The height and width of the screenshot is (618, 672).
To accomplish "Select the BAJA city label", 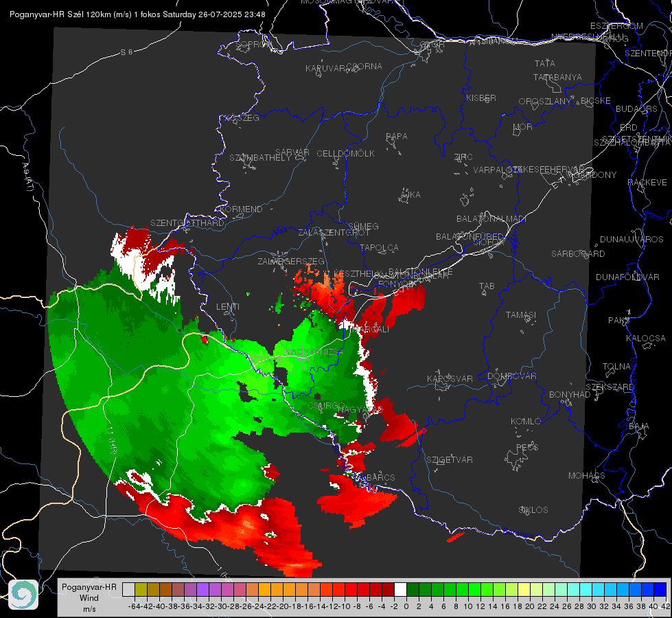I will (x=639, y=426).
